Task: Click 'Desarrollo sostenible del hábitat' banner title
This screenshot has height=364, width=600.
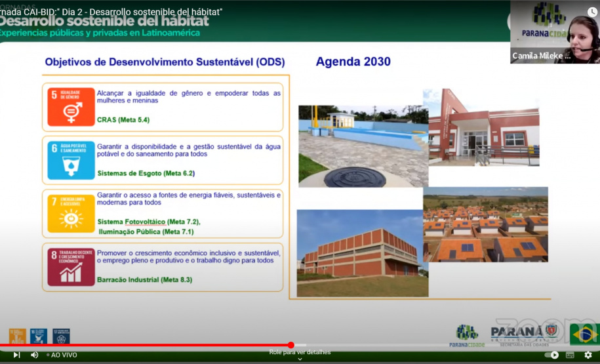Action: [x=104, y=21]
